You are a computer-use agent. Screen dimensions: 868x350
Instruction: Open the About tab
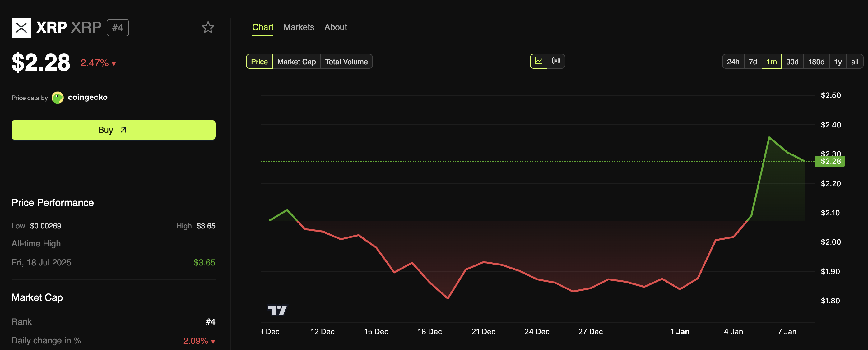(335, 27)
